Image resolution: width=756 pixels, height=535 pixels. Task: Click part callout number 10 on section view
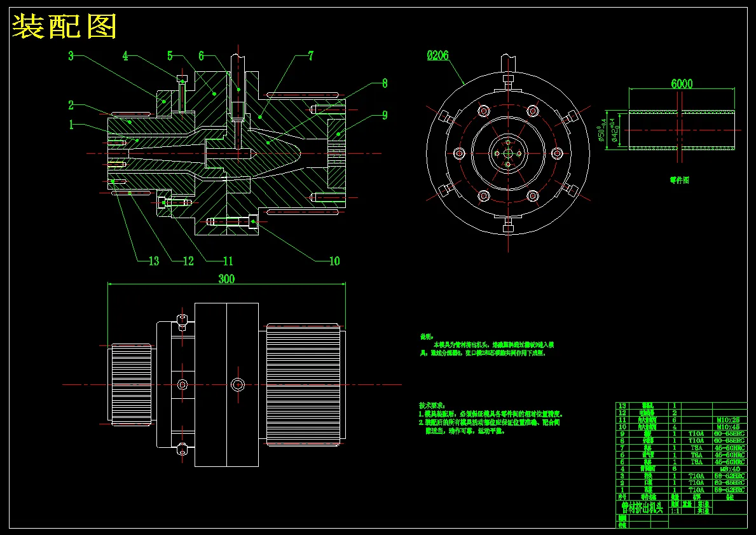[x=334, y=261]
